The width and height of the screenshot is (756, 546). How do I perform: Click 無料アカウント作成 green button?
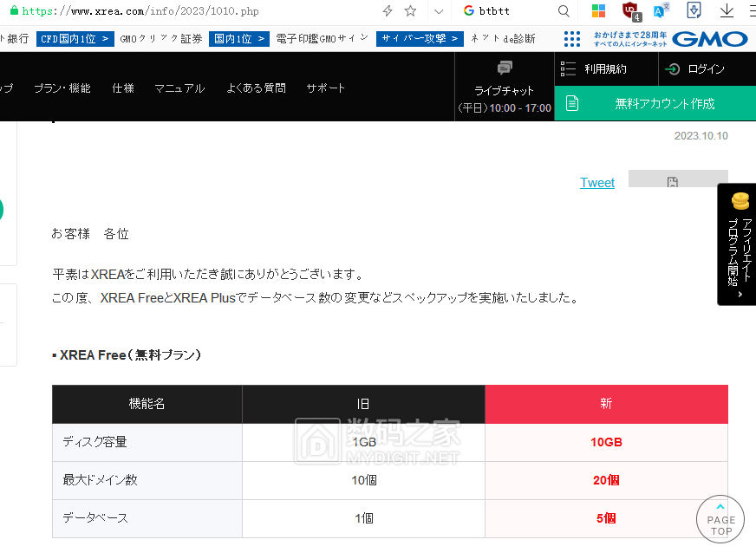pos(655,103)
